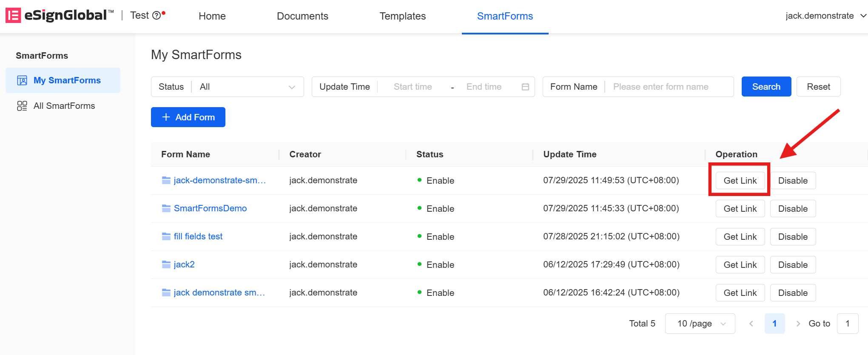Click the 07/28/2025 21:15:02 update time cell
Image resolution: width=868 pixels, height=355 pixels.
tap(611, 236)
